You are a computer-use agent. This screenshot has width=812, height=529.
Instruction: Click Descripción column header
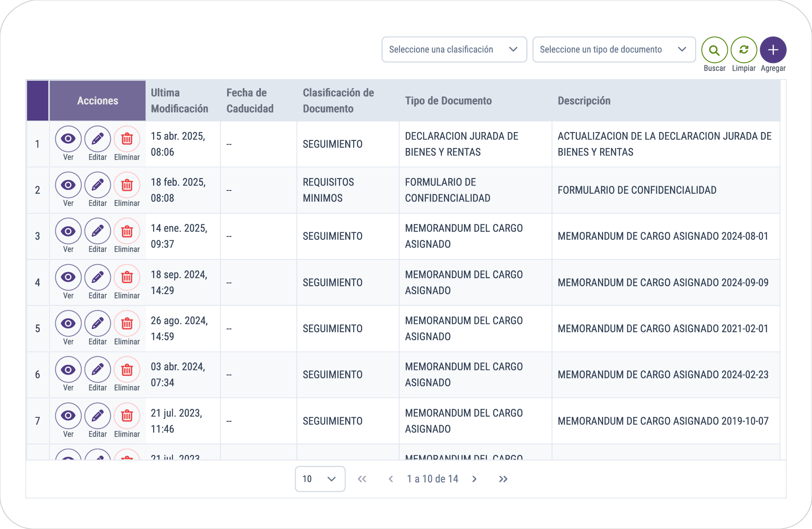[584, 101]
